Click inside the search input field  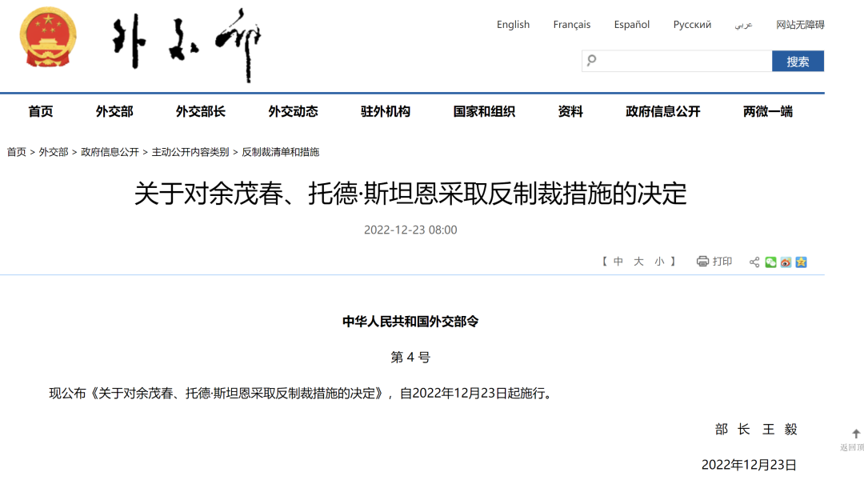tap(684, 61)
